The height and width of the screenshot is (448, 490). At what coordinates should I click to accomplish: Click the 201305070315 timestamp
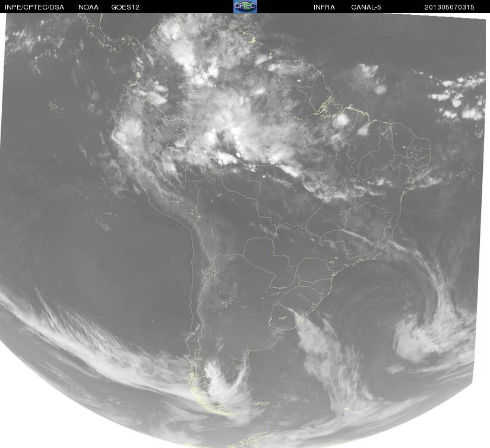click(x=450, y=7)
